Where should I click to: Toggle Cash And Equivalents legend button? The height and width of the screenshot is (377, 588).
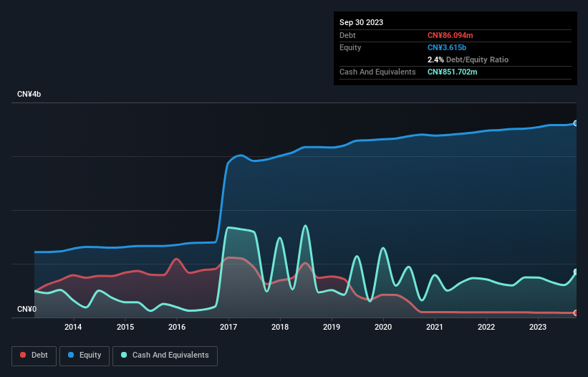165,355
